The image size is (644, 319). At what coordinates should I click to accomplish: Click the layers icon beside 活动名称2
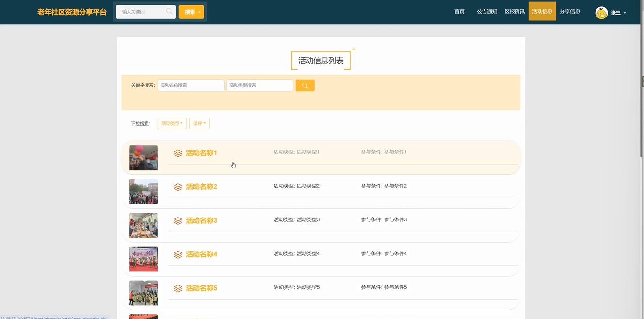point(178,187)
